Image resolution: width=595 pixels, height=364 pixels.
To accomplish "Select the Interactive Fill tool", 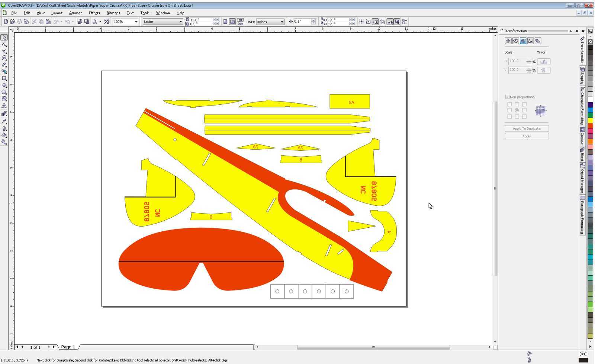I will tap(4, 142).
